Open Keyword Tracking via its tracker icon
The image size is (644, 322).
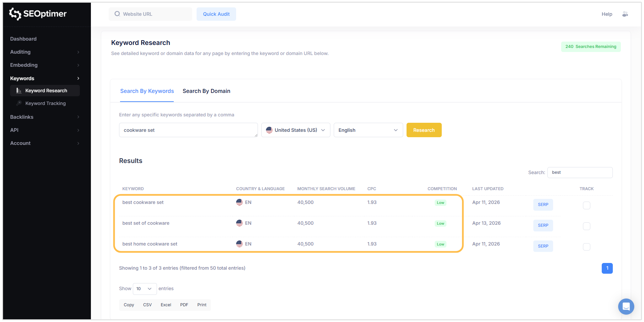click(x=19, y=103)
